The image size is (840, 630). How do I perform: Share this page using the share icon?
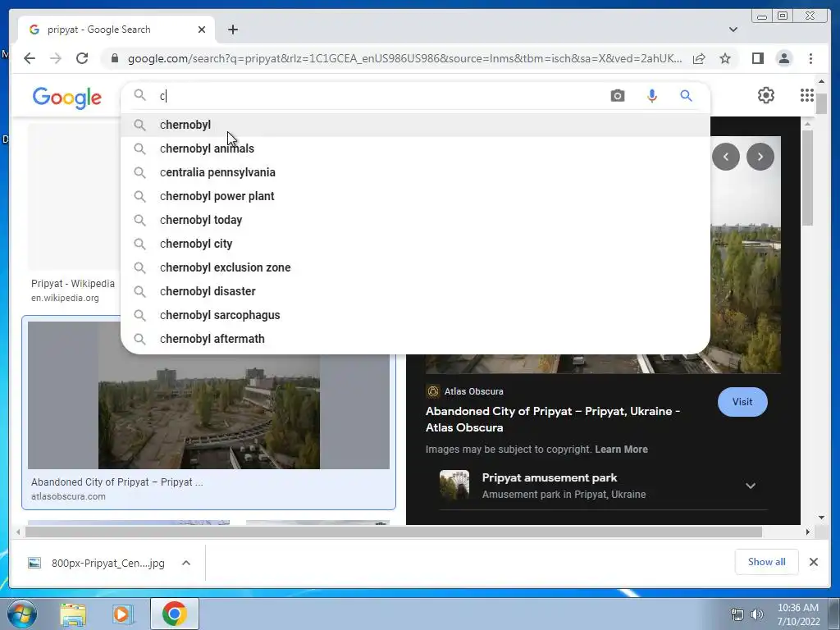point(699,58)
